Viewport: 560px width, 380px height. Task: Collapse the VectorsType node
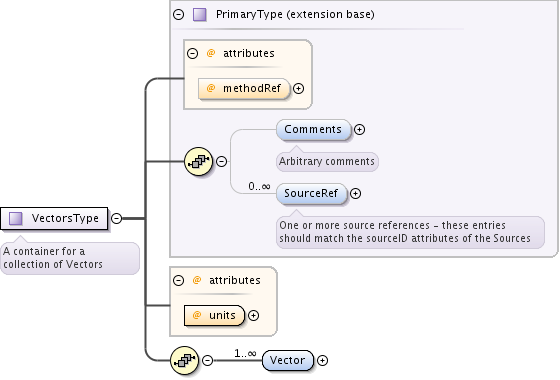pyautogui.click(x=116, y=218)
